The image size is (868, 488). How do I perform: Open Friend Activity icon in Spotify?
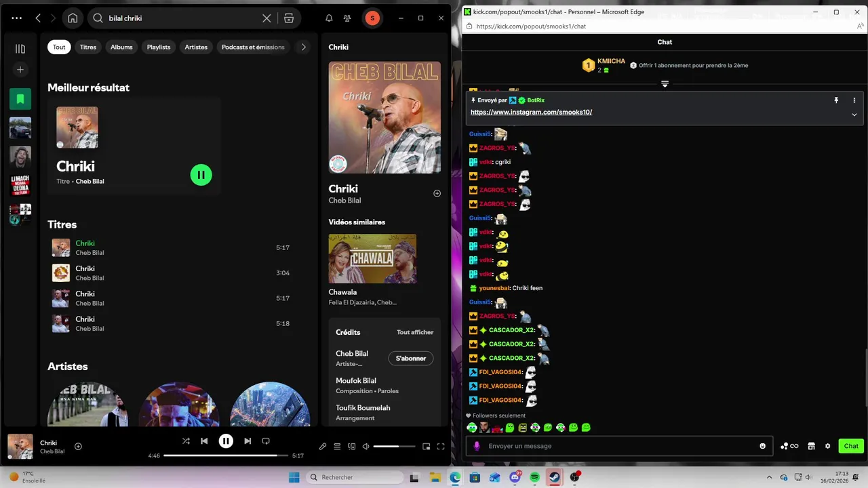click(347, 18)
